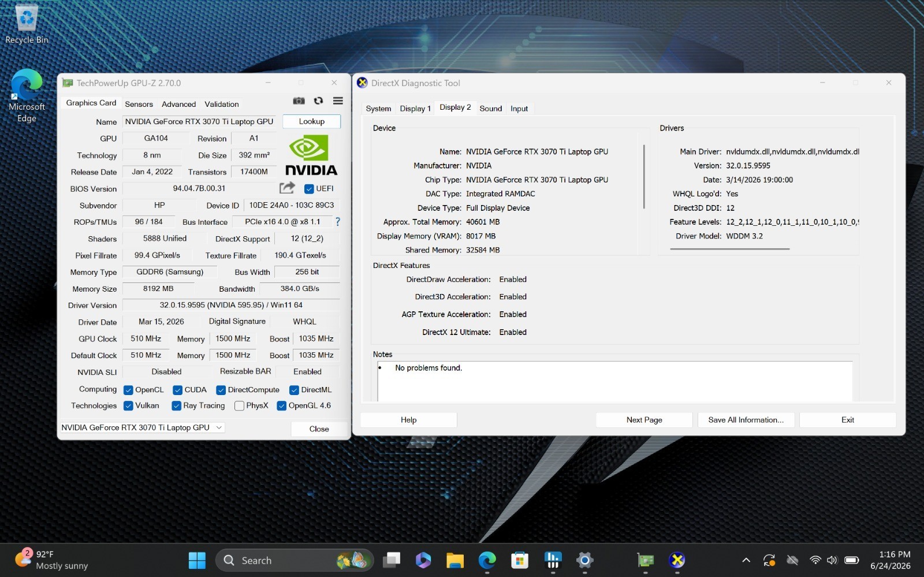The width and height of the screenshot is (924, 577).
Task: Open Microsoft Edge desktop shortcut
Action: [x=27, y=96]
